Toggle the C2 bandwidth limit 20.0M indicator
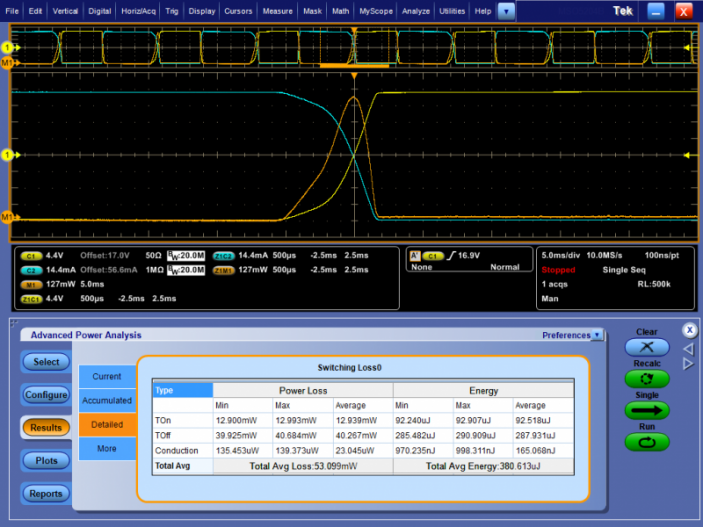Viewport: 703px width, 527px height. pos(185,270)
